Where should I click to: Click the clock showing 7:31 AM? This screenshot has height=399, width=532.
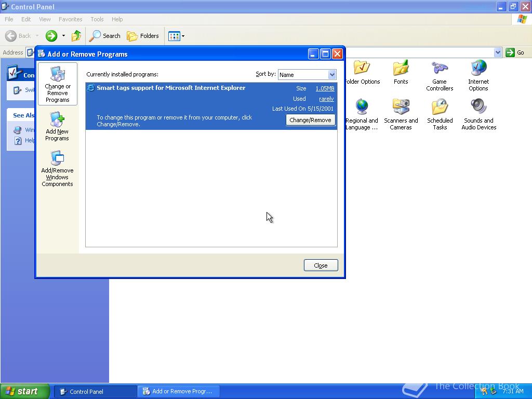(513, 392)
